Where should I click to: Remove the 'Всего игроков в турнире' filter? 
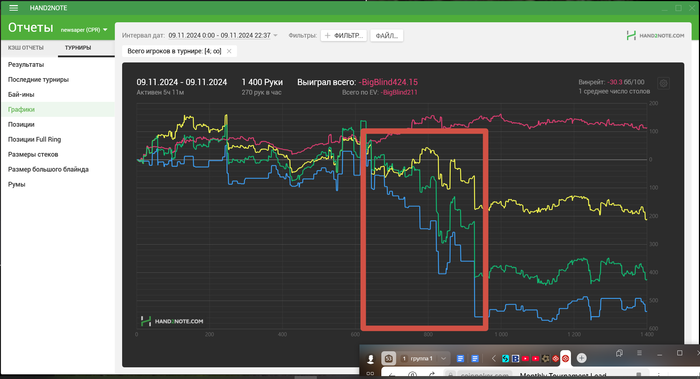click(229, 51)
